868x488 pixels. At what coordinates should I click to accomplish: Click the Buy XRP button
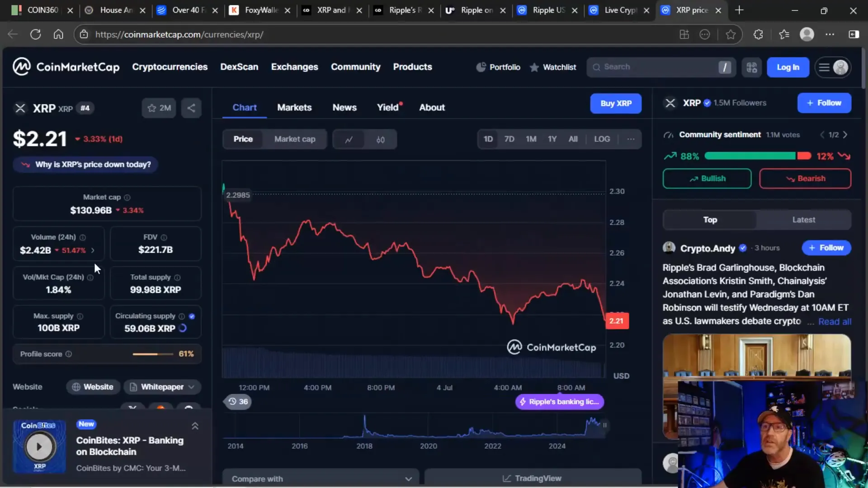[x=616, y=103]
